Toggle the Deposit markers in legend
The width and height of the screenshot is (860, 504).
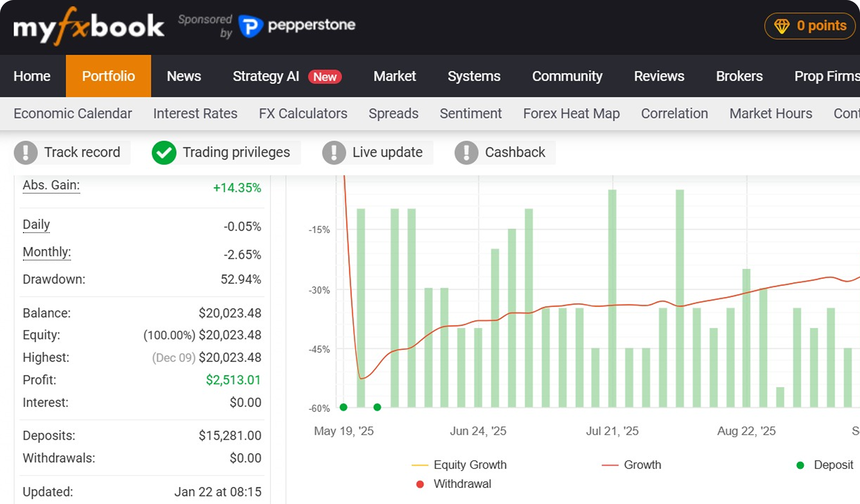(824, 465)
